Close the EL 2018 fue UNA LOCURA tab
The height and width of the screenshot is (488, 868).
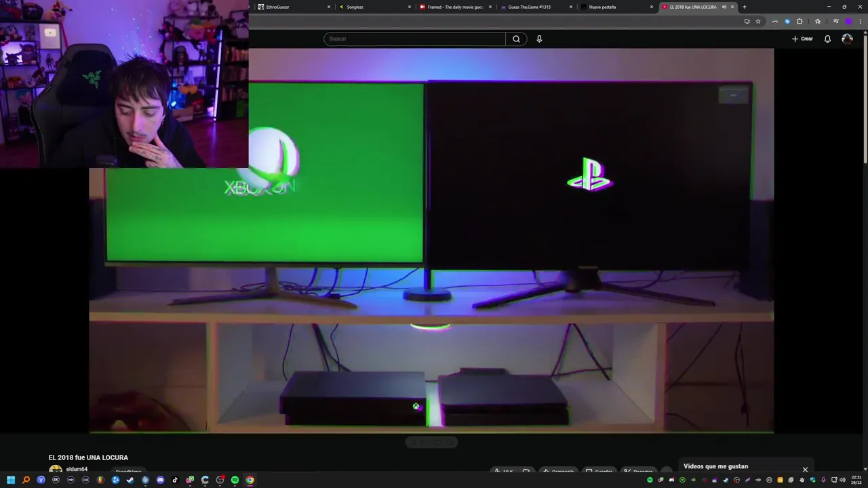[x=732, y=7]
